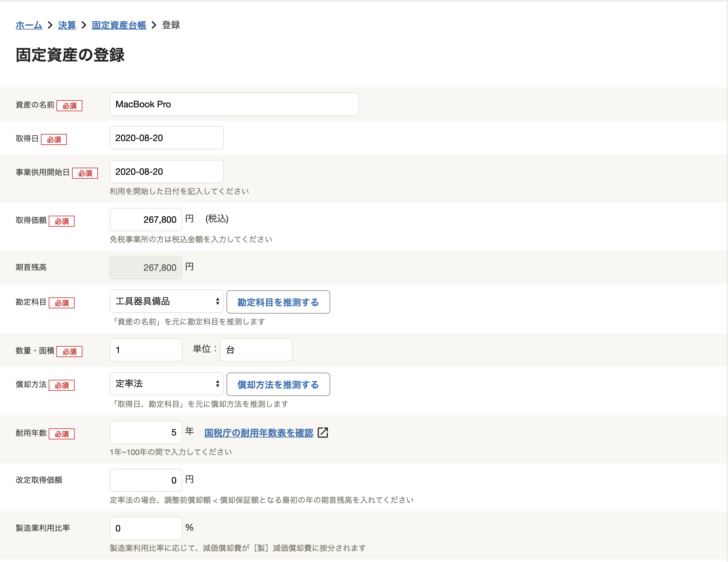Click the 勘定科目を推測する button
728x562 pixels.
point(278,302)
